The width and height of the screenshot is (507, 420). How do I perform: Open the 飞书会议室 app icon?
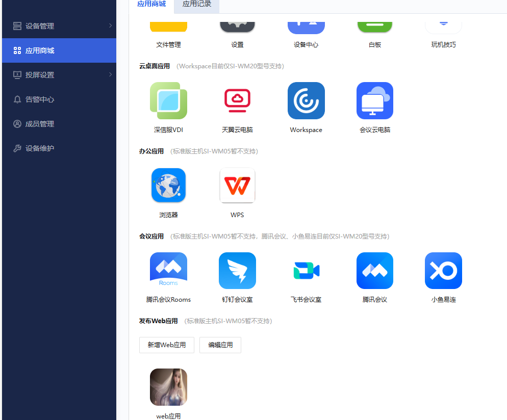point(306,271)
